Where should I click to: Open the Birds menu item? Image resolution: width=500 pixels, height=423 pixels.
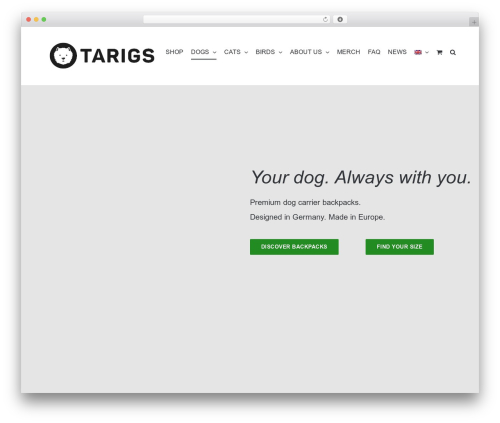[265, 52]
